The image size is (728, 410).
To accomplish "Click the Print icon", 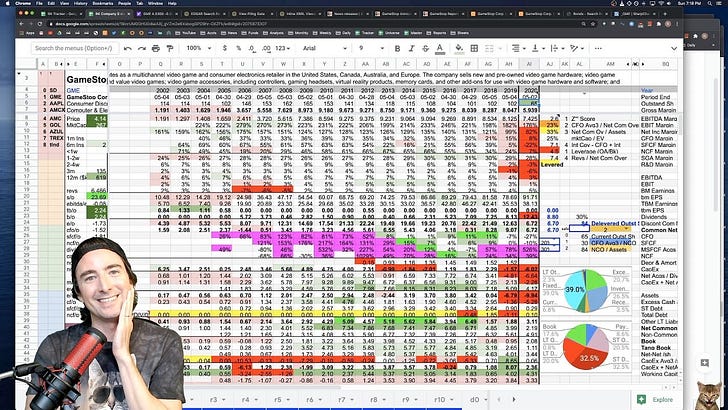I will [x=156, y=48].
